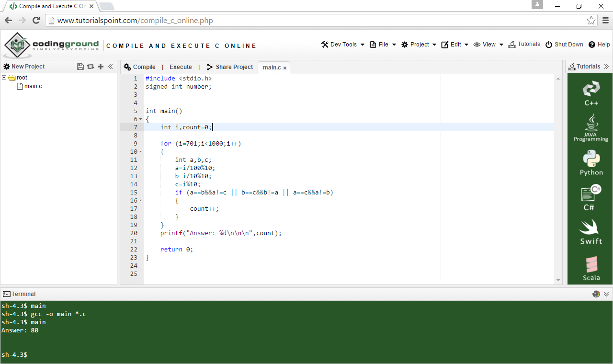Viewport: 613px width, 364px height.
Task: Open the C++ tutorial icon
Action: click(x=591, y=93)
